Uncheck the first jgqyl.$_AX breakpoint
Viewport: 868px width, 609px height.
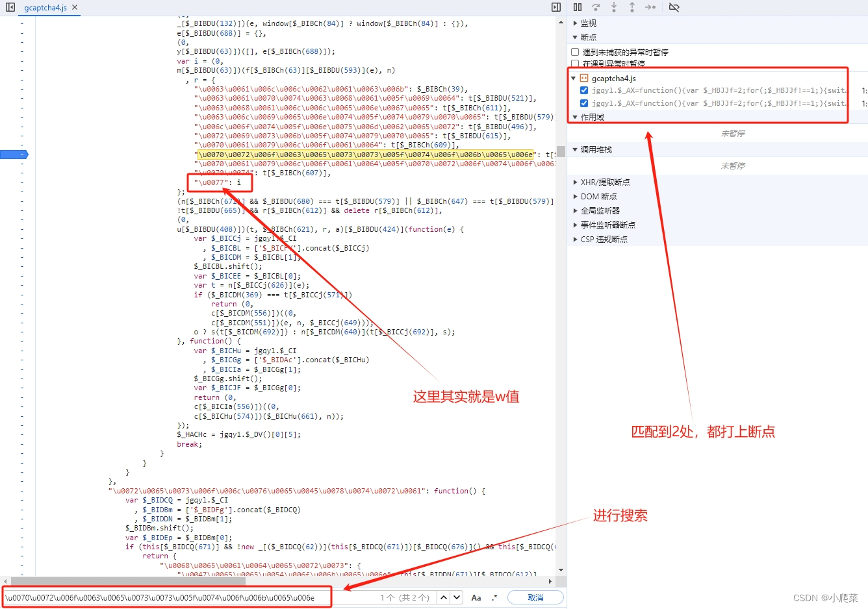pyautogui.click(x=584, y=90)
